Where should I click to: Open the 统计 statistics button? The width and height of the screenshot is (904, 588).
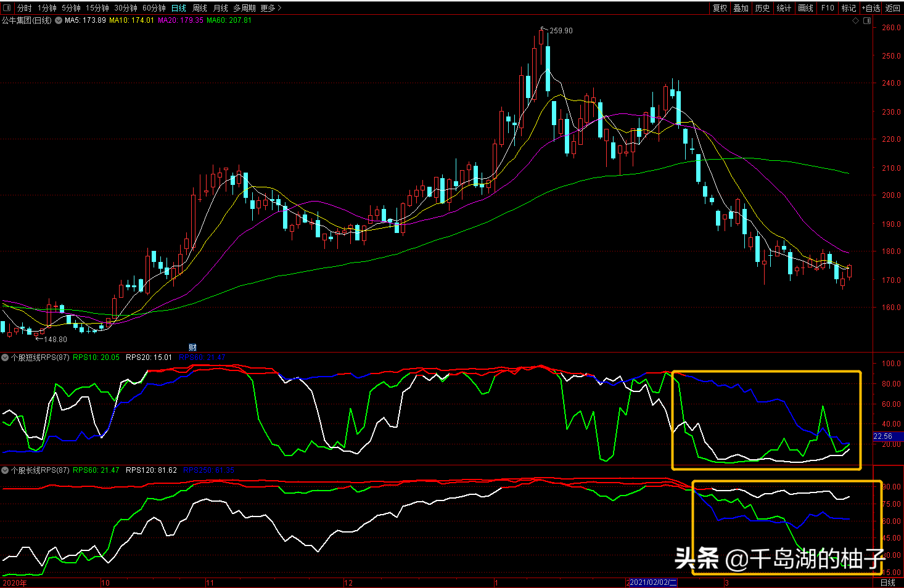coord(784,8)
